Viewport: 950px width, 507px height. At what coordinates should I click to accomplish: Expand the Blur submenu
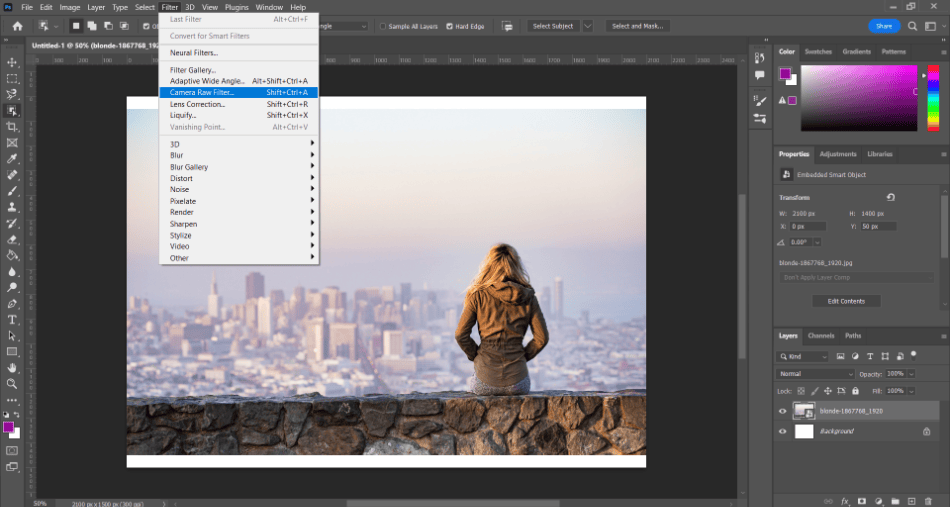pos(239,156)
